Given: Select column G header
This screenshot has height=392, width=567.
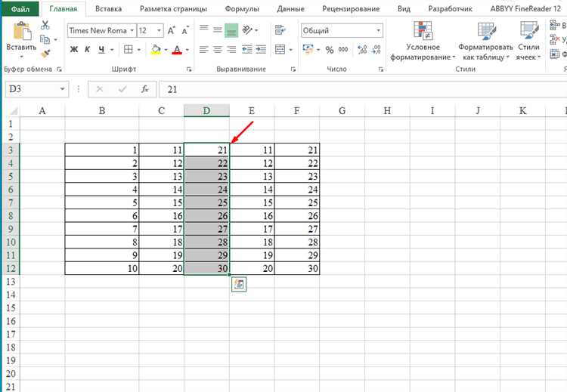Looking at the screenshot, I should point(342,110).
